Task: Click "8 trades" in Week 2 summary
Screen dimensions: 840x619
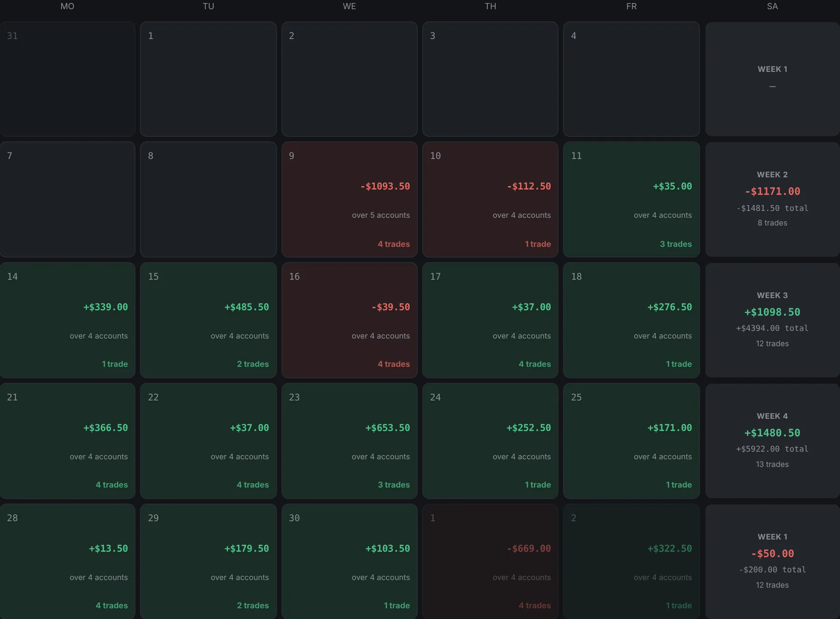Action: [x=772, y=223]
